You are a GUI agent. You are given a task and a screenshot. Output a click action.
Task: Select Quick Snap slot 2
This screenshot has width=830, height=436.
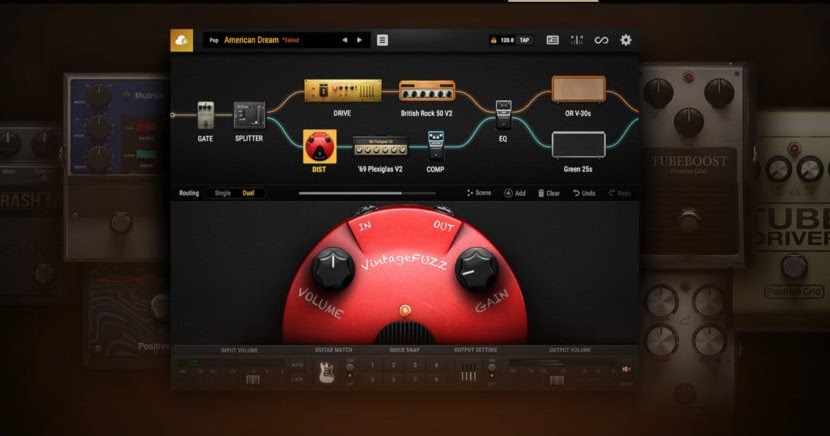[x=393, y=365]
